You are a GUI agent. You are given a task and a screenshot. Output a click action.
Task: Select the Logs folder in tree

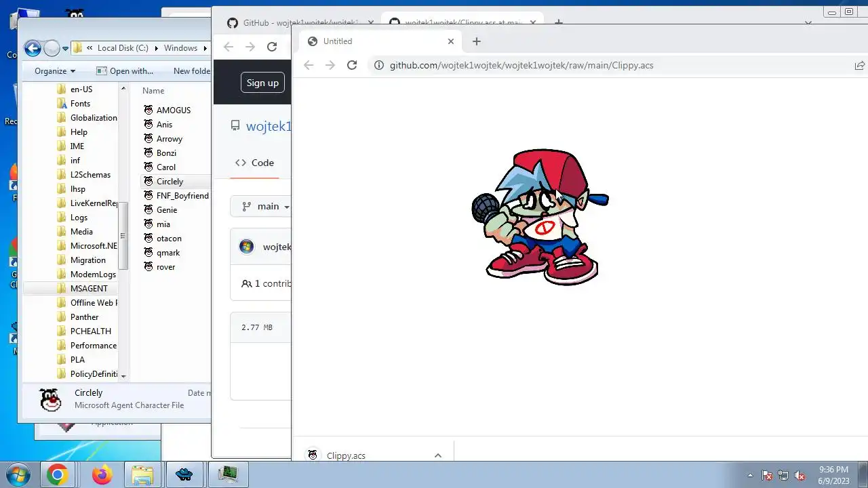pos(79,217)
